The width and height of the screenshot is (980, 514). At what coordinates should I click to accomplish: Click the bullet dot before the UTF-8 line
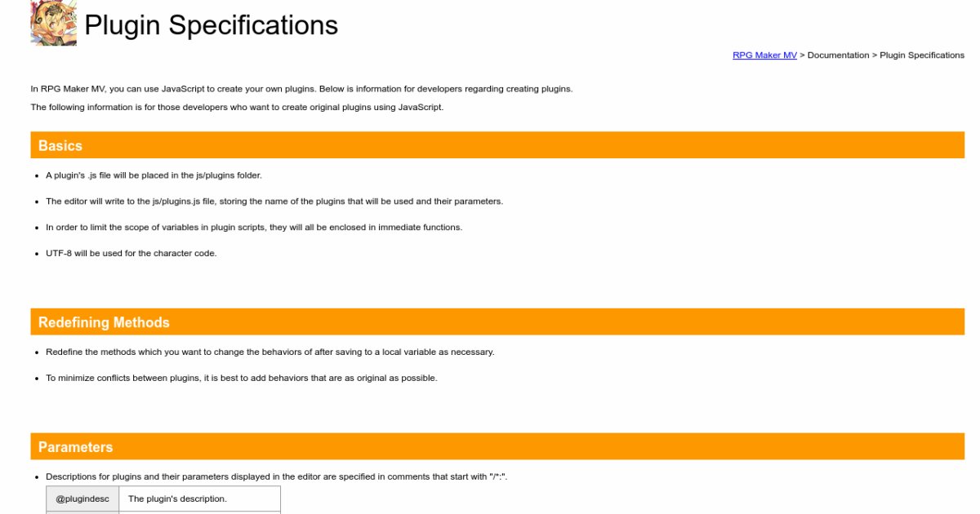37,254
